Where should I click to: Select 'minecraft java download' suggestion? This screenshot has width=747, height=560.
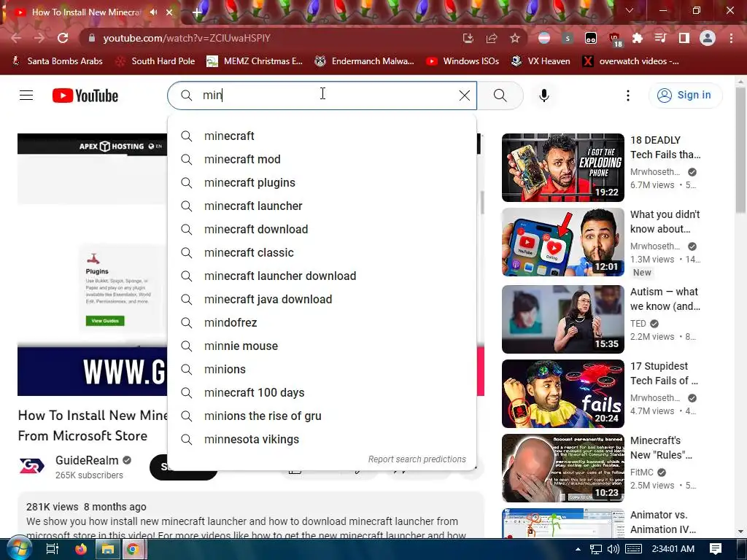click(322, 300)
